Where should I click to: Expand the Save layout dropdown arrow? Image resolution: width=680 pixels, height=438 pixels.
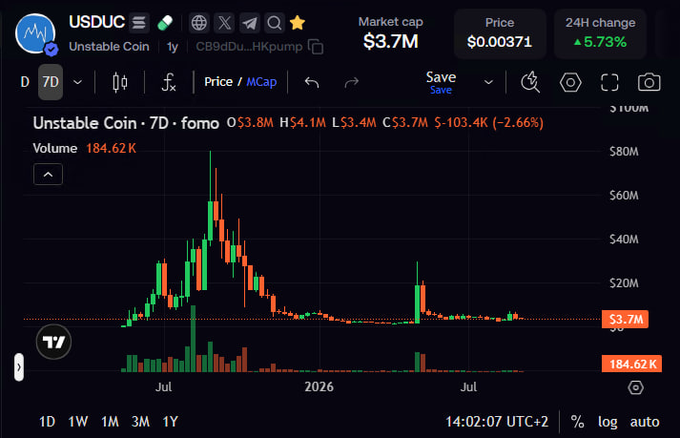[x=488, y=82]
